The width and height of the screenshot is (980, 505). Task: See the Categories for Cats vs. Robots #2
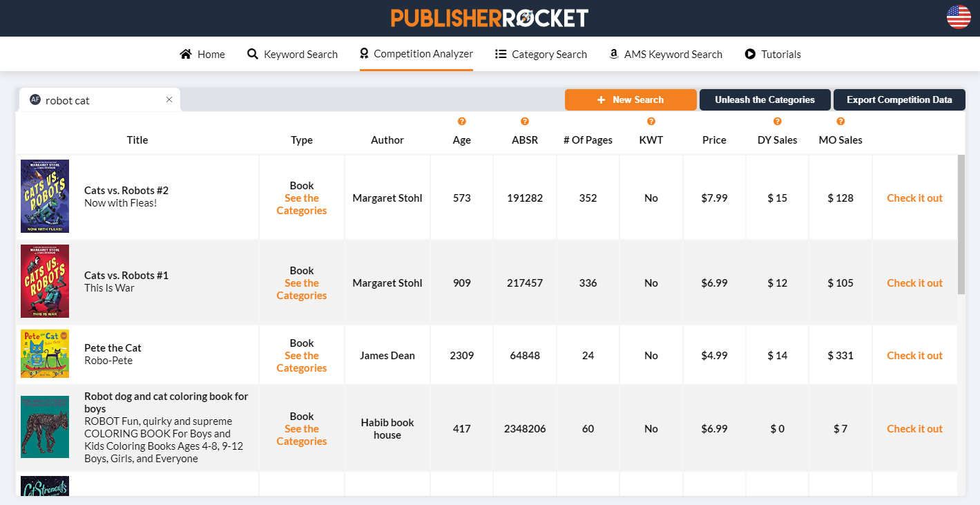(302, 204)
